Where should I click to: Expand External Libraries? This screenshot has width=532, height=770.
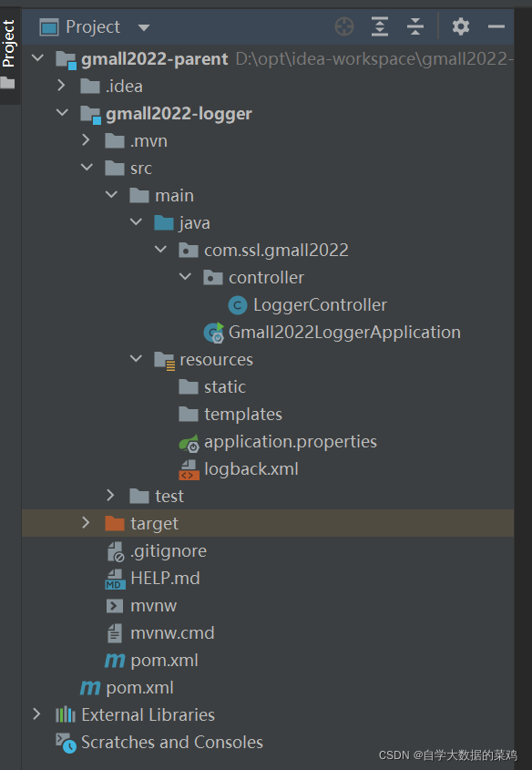[x=37, y=714]
